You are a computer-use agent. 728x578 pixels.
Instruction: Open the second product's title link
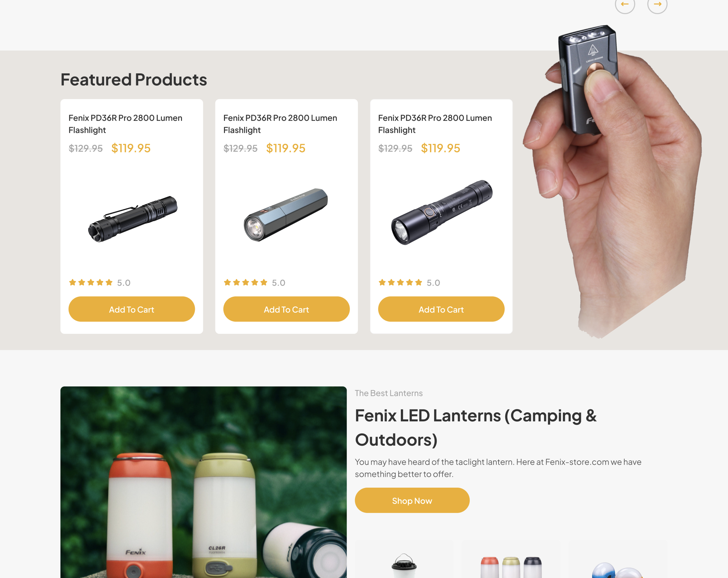pyautogui.click(x=280, y=124)
